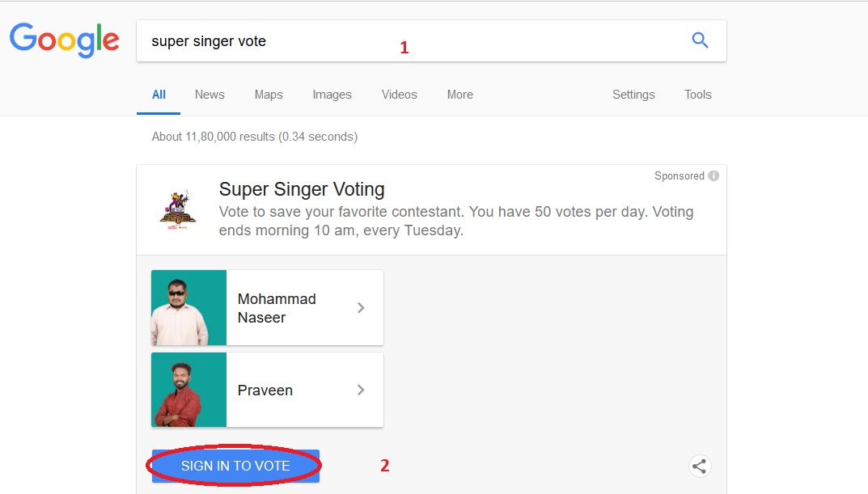Switch to the News tab
Viewport: 868px width, 494px height.
(210, 95)
